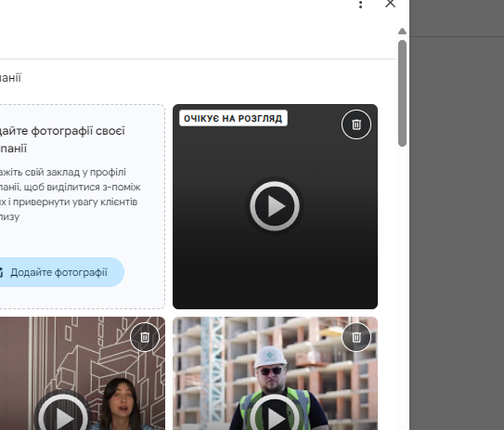This screenshot has height=430, width=504.
Task: Close the photos dialog with X
Action: 390,4
